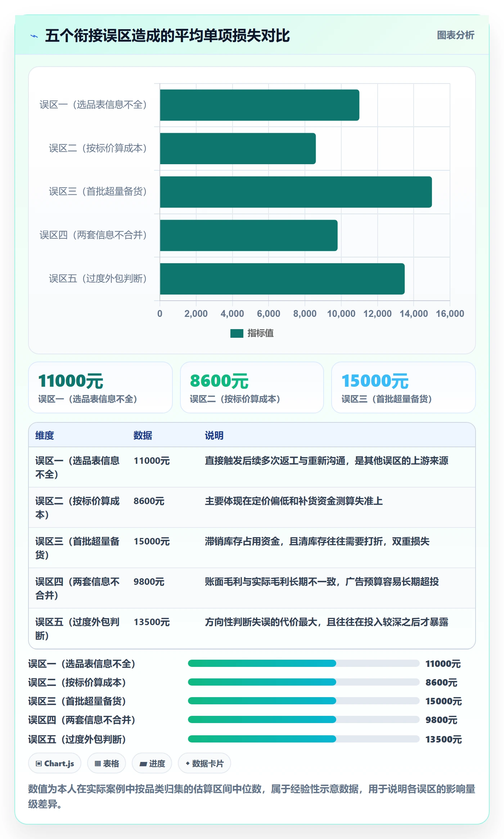504x839 pixels.
Task: Click table cell 13500元
Action: point(152,622)
